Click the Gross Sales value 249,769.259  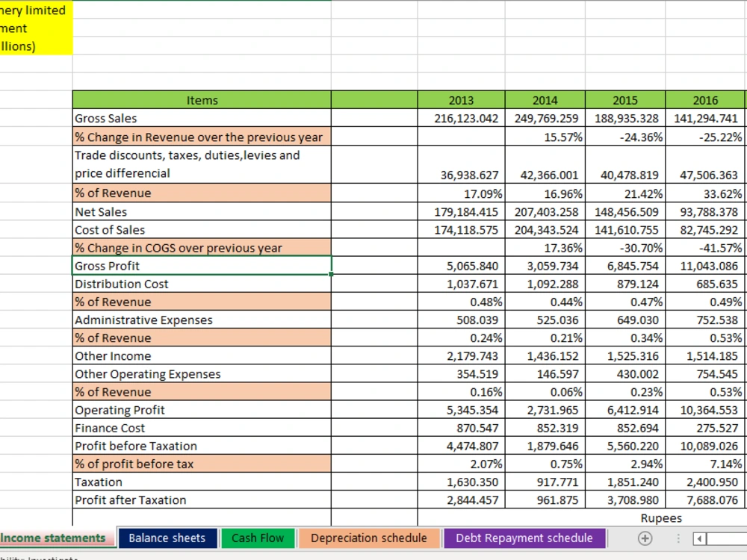545,118
